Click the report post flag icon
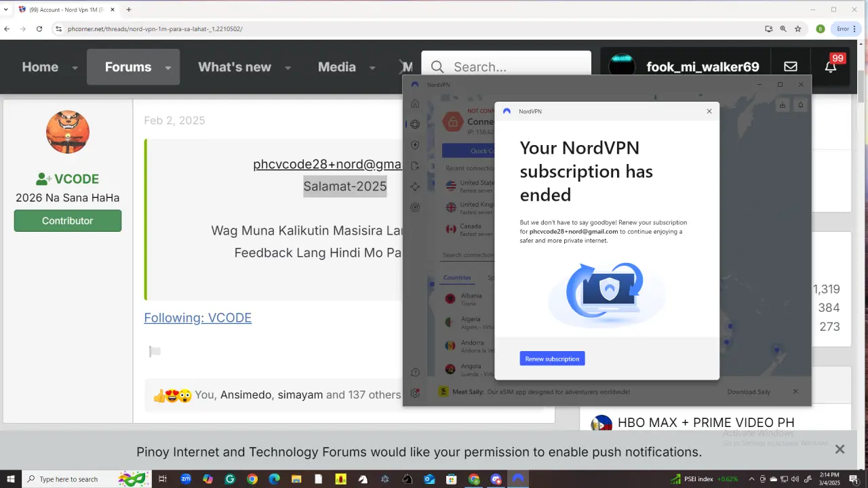This screenshot has width=868, height=488. pyautogui.click(x=155, y=351)
